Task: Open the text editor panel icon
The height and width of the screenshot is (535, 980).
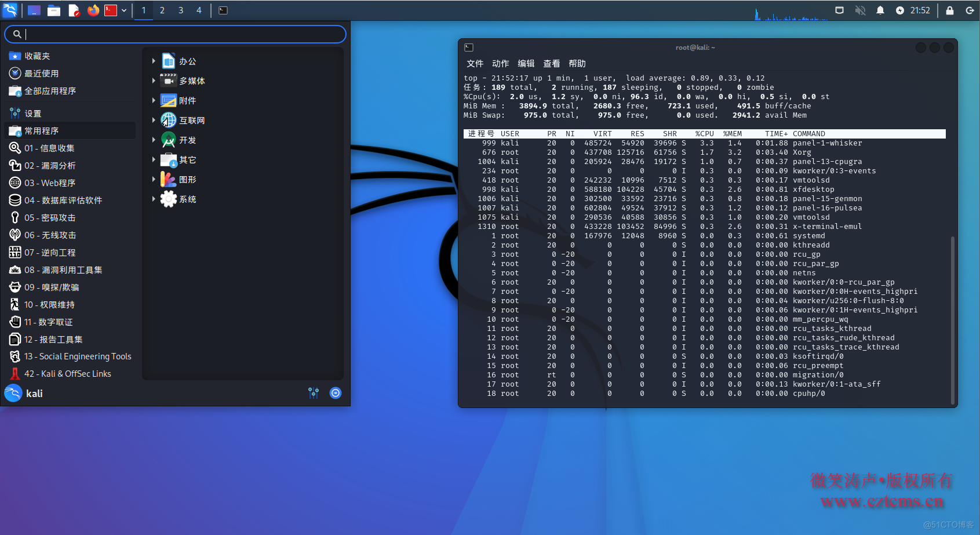Action: (74, 10)
